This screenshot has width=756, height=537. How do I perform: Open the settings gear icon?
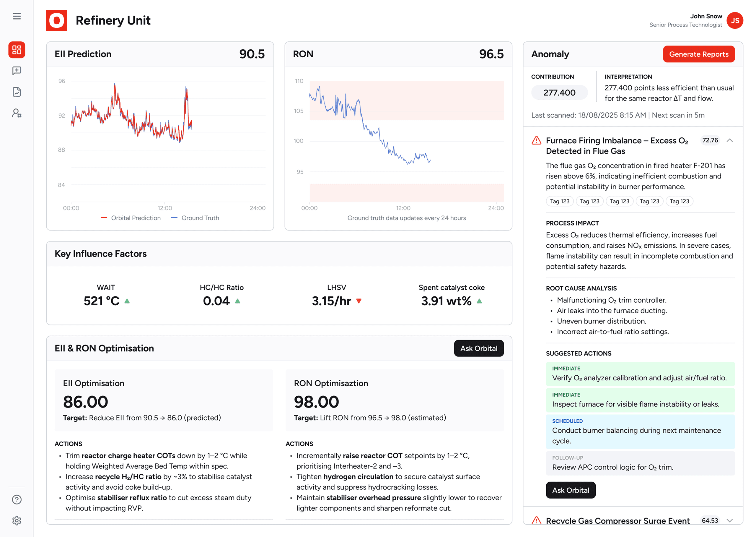tap(17, 521)
